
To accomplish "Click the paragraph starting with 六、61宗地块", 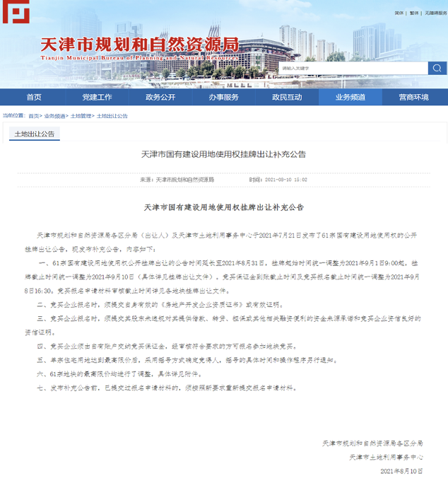I will 120,374.
